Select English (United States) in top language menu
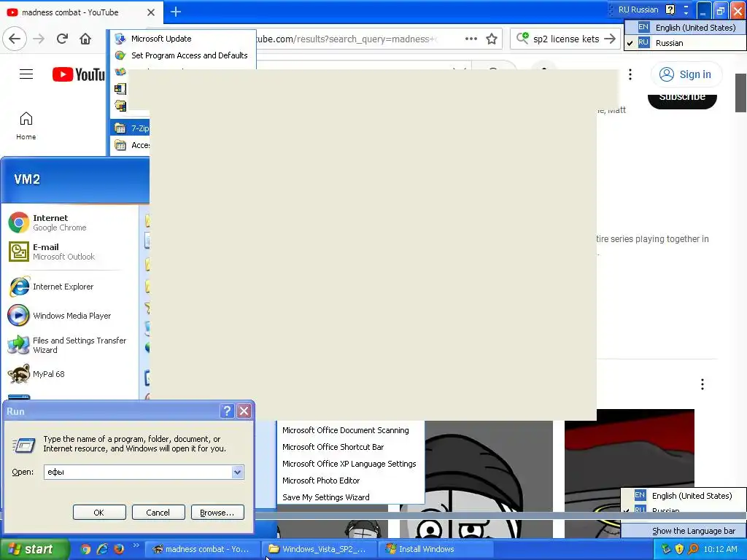The width and height of the screenshot is (747, 560). click(686, 28)
